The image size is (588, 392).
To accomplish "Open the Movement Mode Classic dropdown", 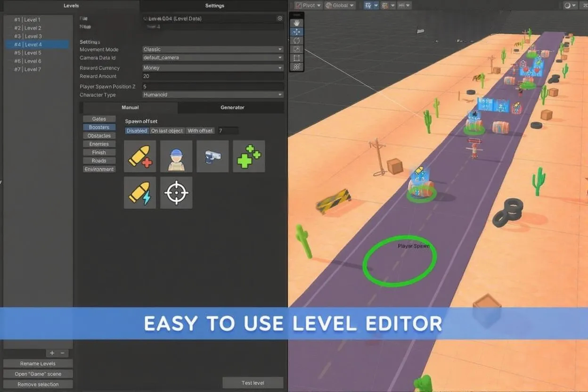I will (212, 49).
